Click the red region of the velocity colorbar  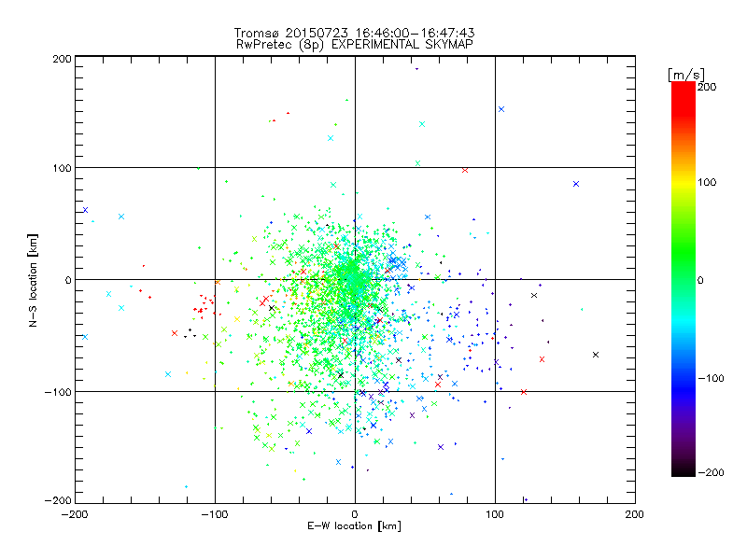point(684,98)
